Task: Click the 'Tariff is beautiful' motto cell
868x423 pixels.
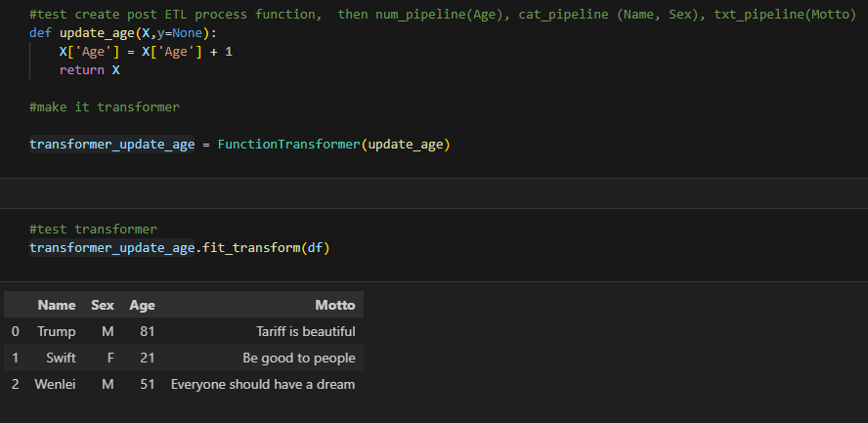Action: click(x=306, y=331)
